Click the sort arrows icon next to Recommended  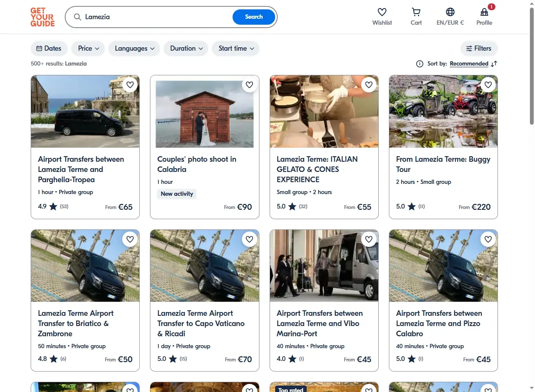click(x=494, y=64)
